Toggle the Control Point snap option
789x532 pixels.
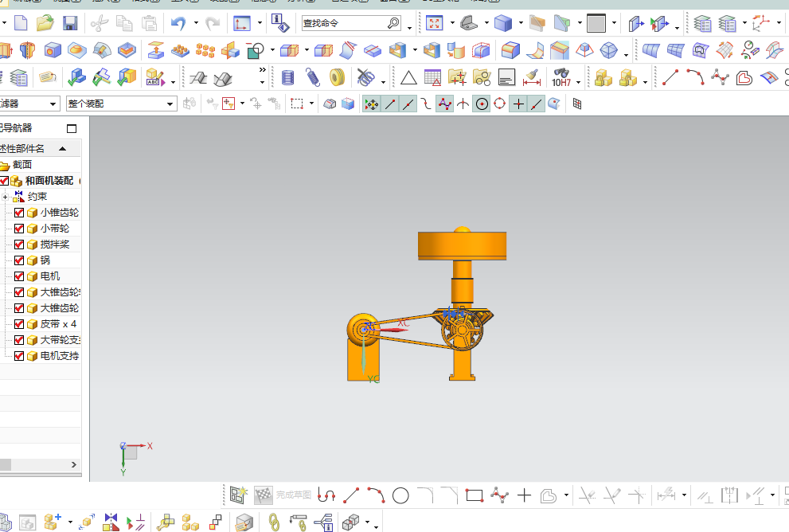tap(426, 104)
